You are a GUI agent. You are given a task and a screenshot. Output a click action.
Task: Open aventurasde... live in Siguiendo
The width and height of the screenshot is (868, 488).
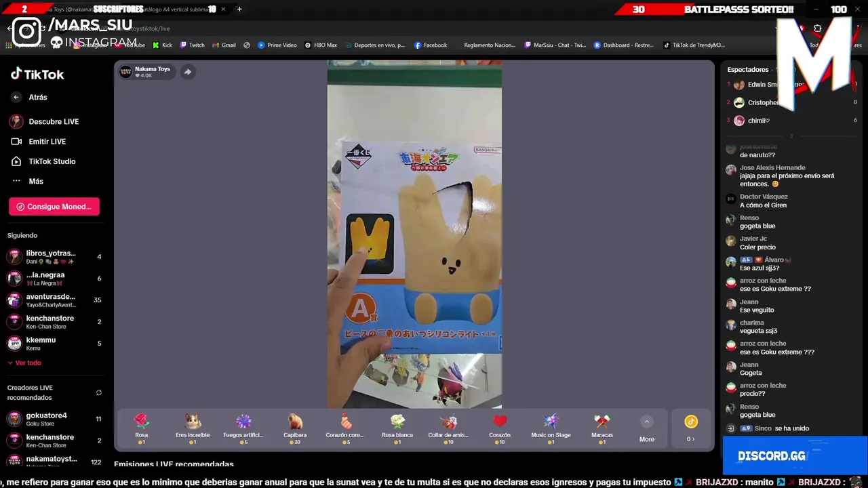coord(54,300)
